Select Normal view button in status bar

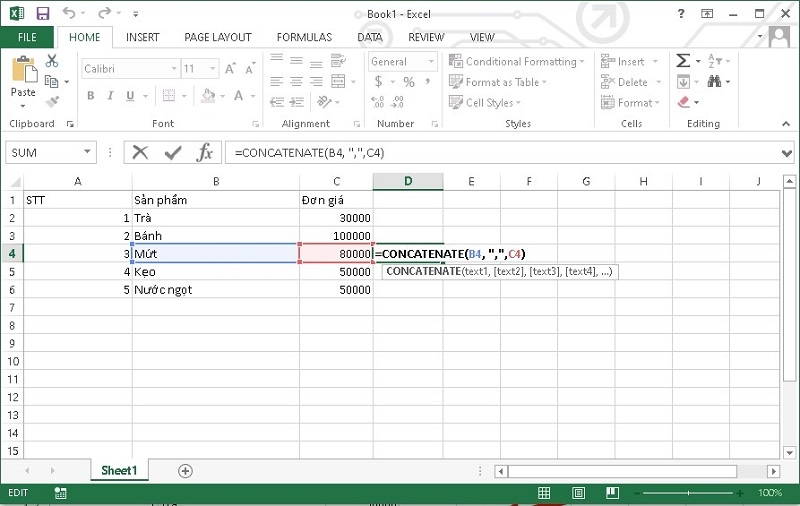(x=544, y=493)
